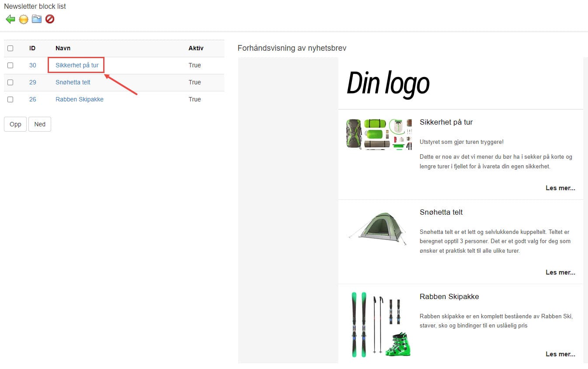This screenshot has width=588, height=369.
Task: Tick the checkbox next to Snøhetta telt
Action: coord(10,82)
